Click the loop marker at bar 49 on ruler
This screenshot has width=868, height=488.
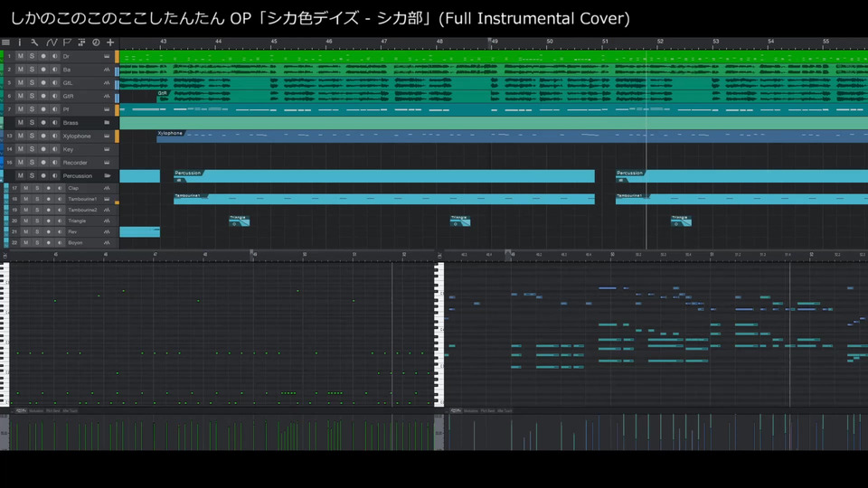pyautogui.click(x=489, y=41)
